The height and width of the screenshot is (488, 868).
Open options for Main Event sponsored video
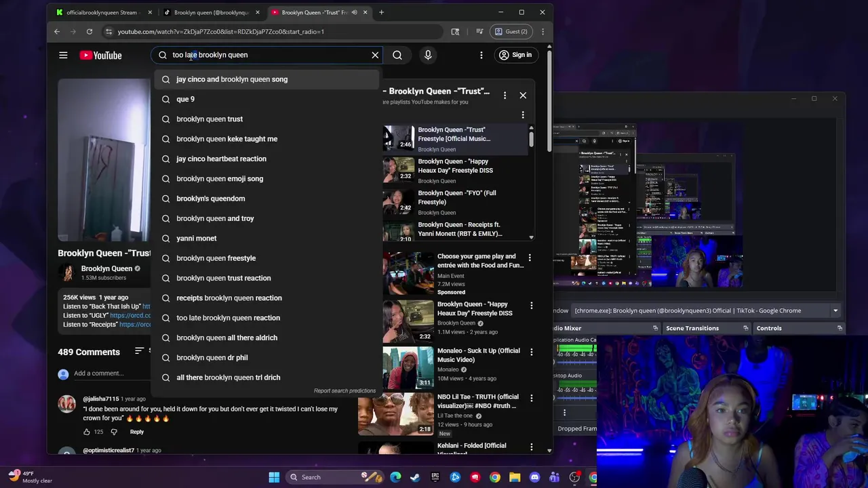pos(530,258)
